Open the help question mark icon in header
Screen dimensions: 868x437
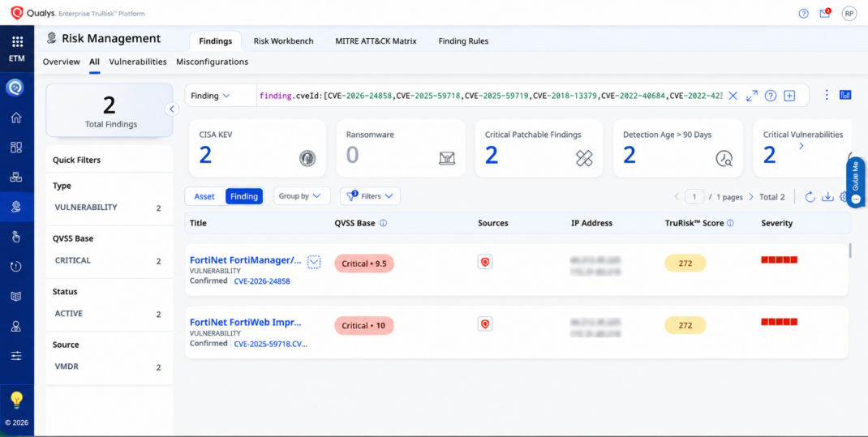click(x=803, y=14)
